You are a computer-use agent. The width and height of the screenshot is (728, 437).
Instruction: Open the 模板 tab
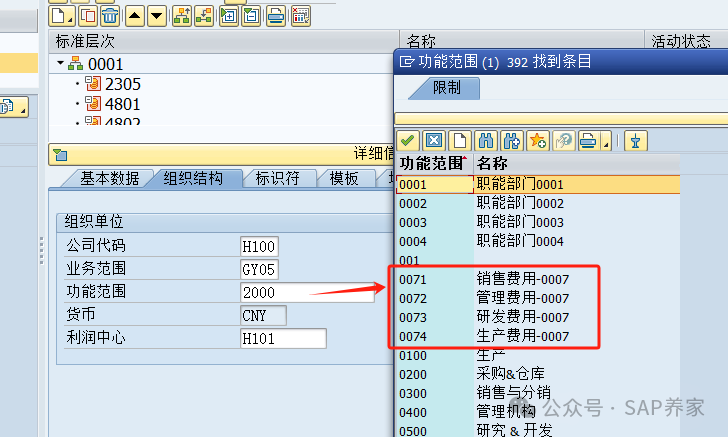[344, 178]
